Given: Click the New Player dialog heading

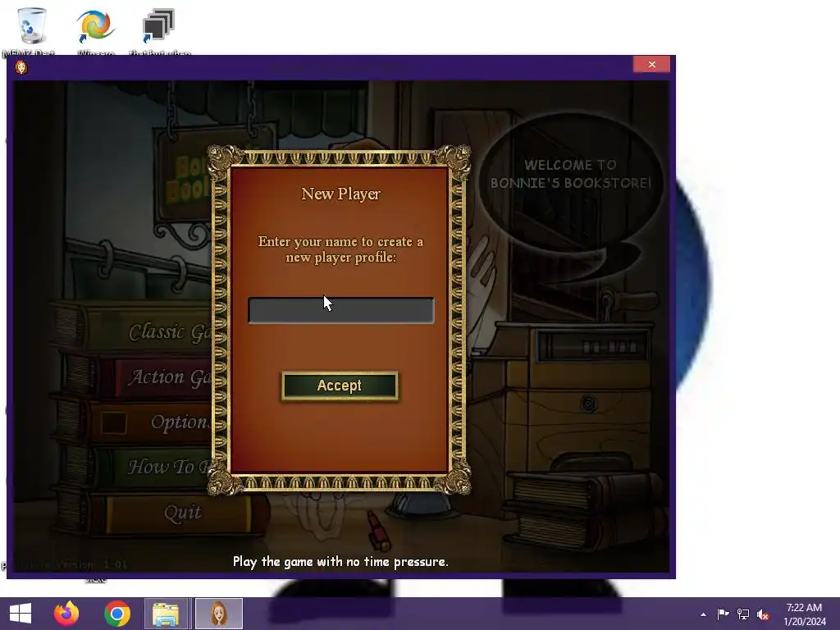Looking at the screenshot, I should coord(340,194).
